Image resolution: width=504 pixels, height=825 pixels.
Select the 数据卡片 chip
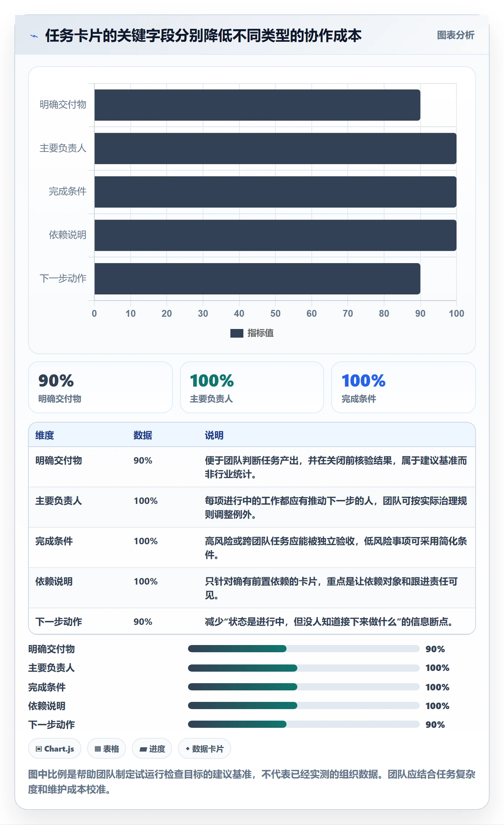click(204, 749)
